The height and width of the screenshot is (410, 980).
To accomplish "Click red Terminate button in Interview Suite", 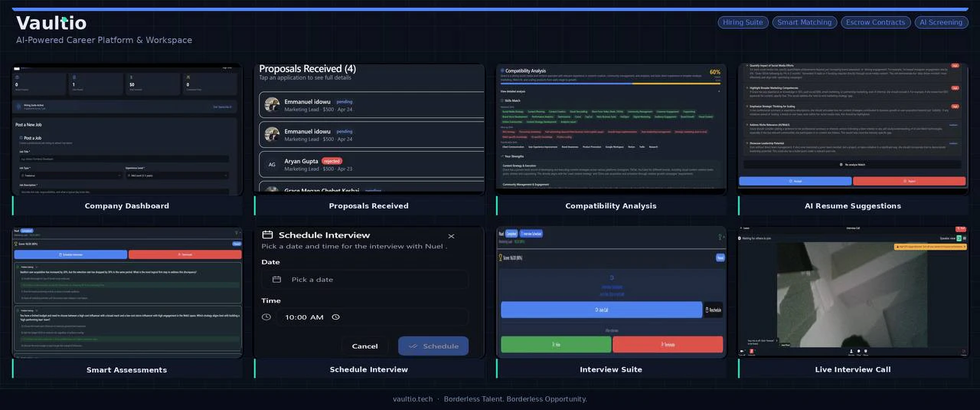I will [x=668, y=345].
